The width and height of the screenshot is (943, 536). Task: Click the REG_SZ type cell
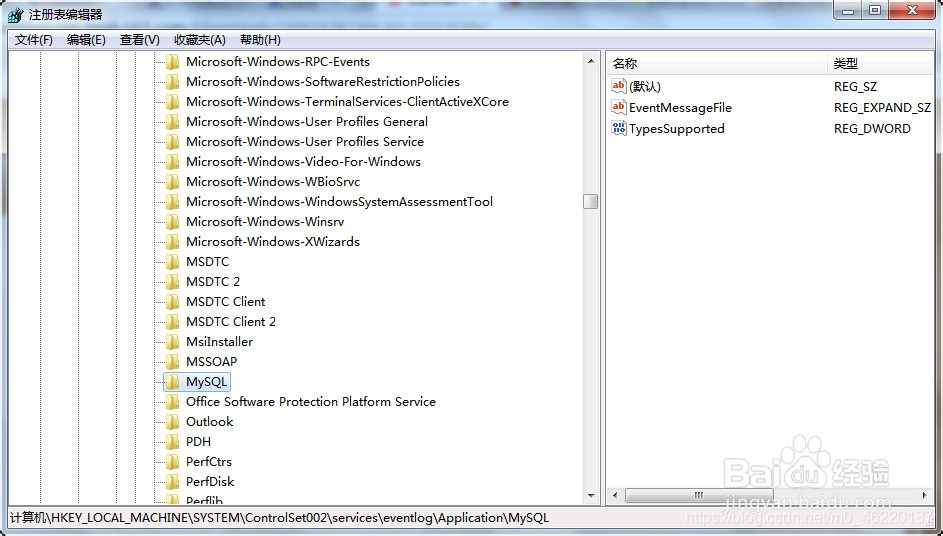coord(855,87)
